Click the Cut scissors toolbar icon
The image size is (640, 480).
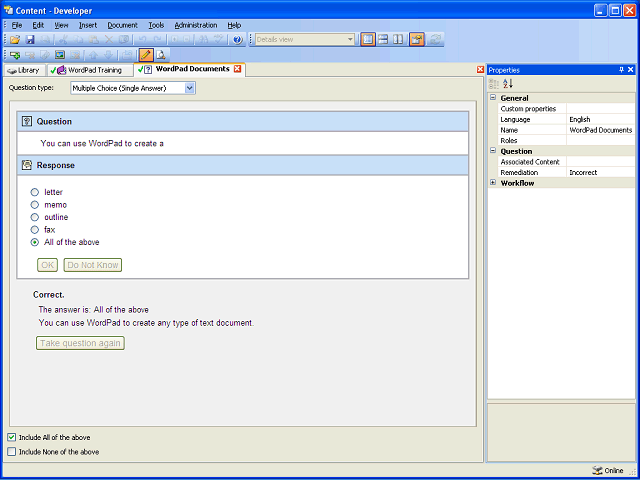pyautogui.click(x=63, y=40)
